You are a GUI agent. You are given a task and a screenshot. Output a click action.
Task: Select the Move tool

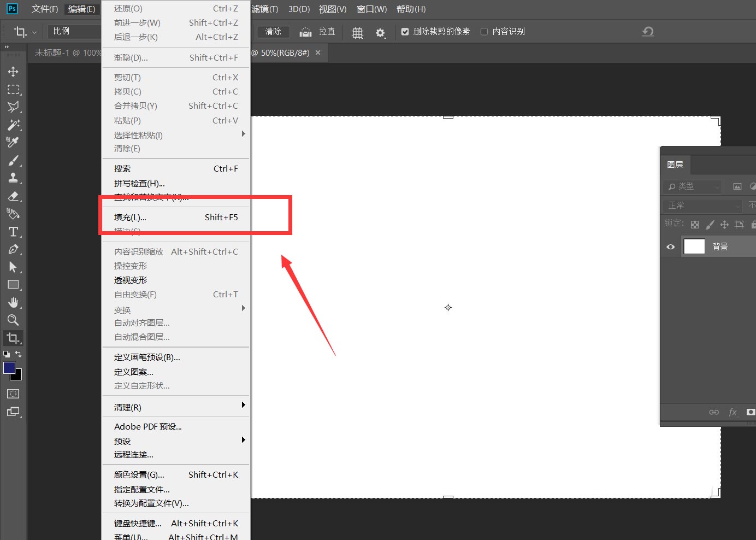coord(13,72)
